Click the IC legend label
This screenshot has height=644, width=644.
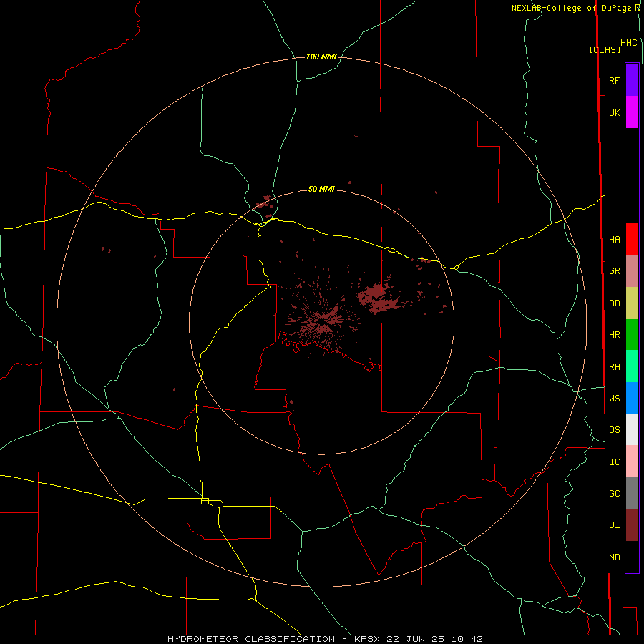click(614, 462)
